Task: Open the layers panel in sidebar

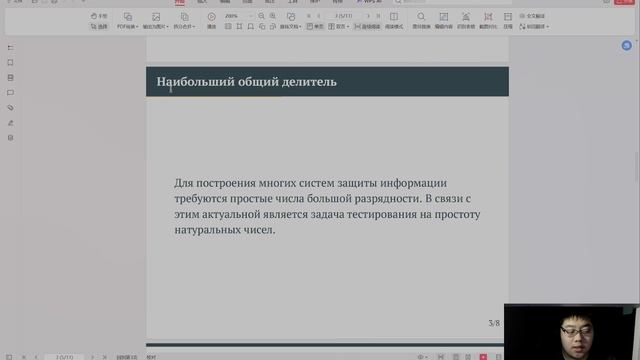Action: pos(10,138)
